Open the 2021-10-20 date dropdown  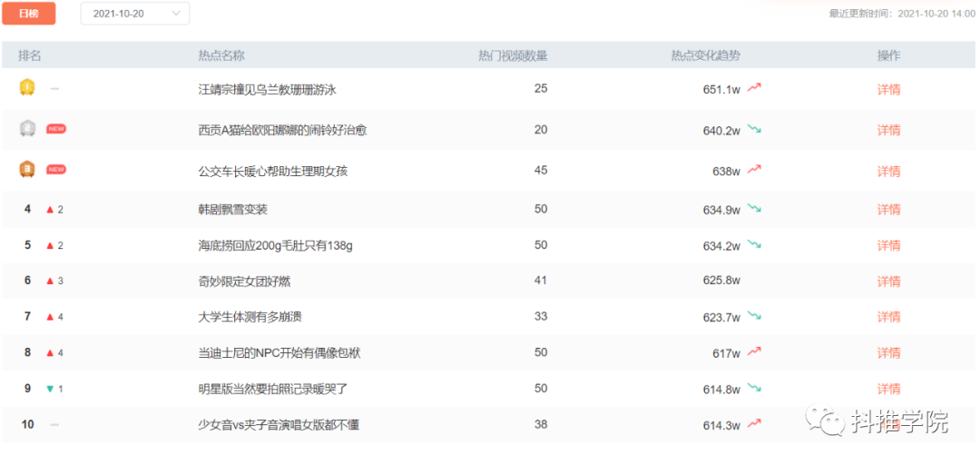tap(135, 13)
